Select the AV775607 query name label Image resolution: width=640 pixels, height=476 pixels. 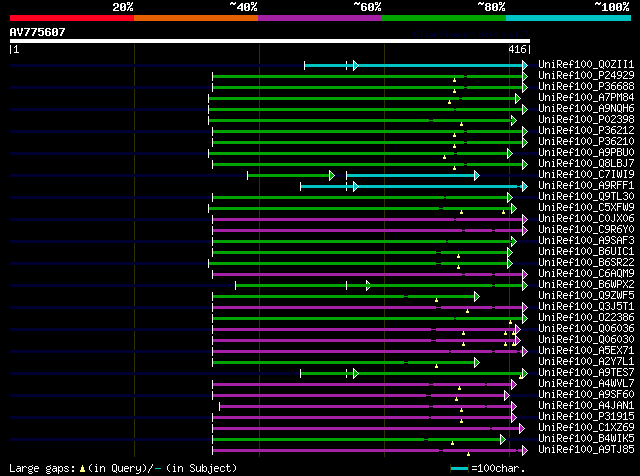(38, 32)
